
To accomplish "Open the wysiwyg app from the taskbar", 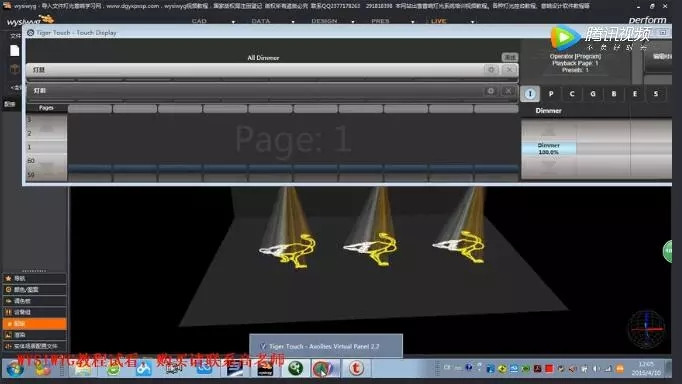I will pos(265,369).
